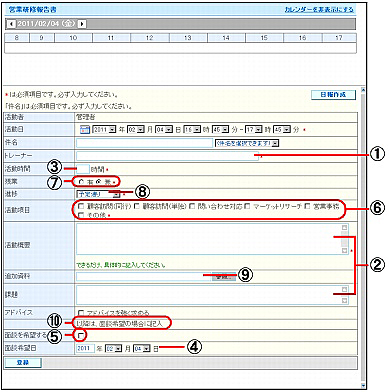389x392 pixels.
Task: Select the 残業 無 radio button
Action: click(x=99, y=182)
